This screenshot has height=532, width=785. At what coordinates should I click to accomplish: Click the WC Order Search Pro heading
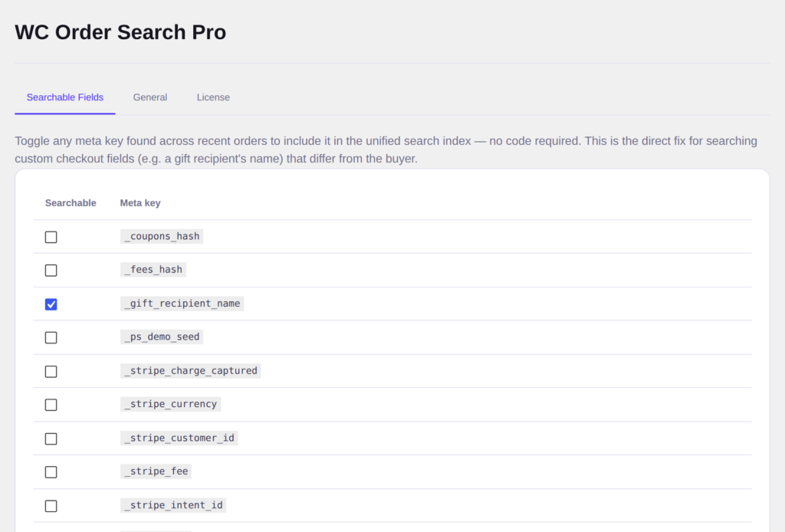(120, 32)
